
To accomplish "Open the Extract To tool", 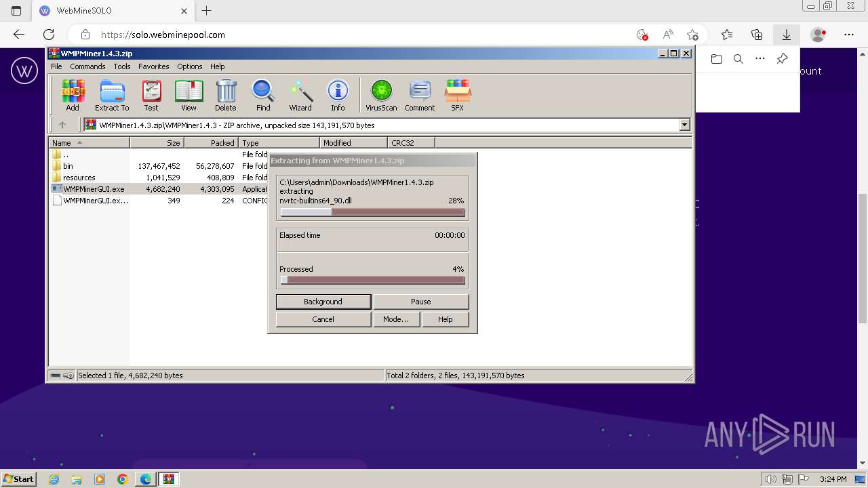I will point(112,95).
